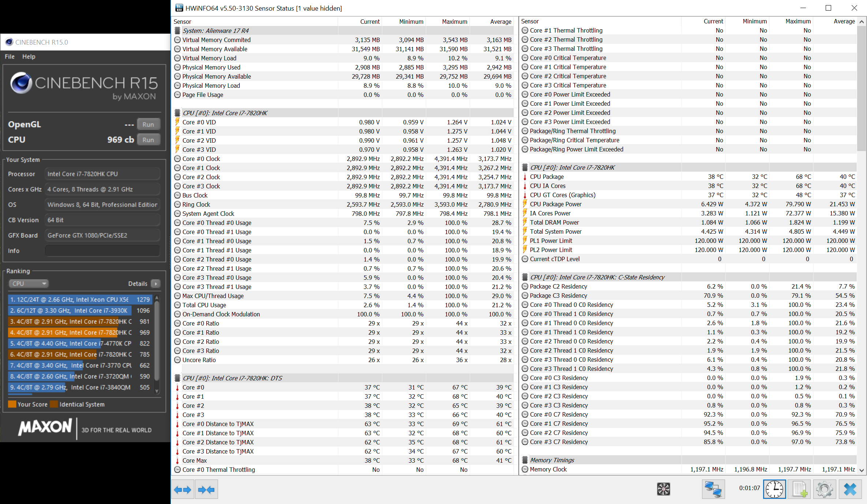Select ranking row 9. Intel Core i7-3840QM 505
Screen dimensions: 867x504
(x=79, y=387)
